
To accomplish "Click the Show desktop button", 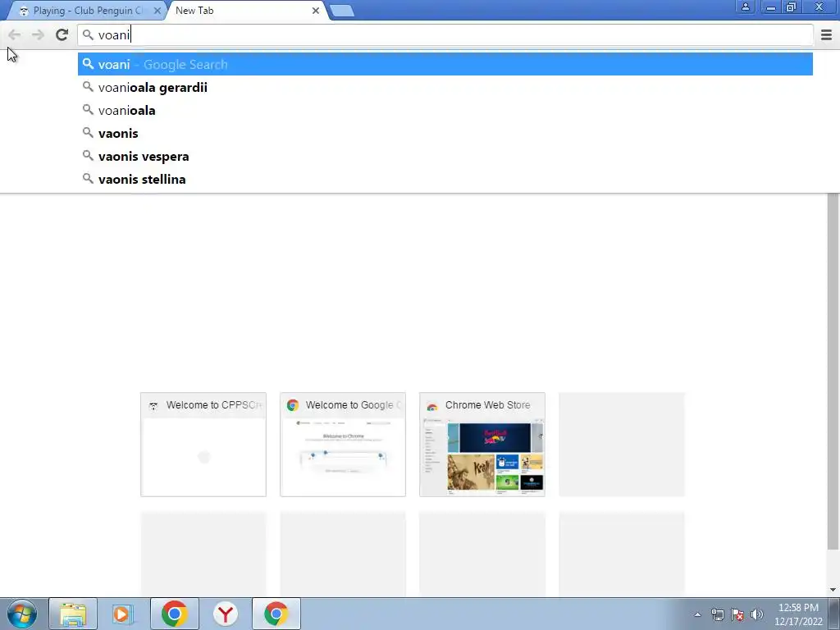I will (834, 614).
